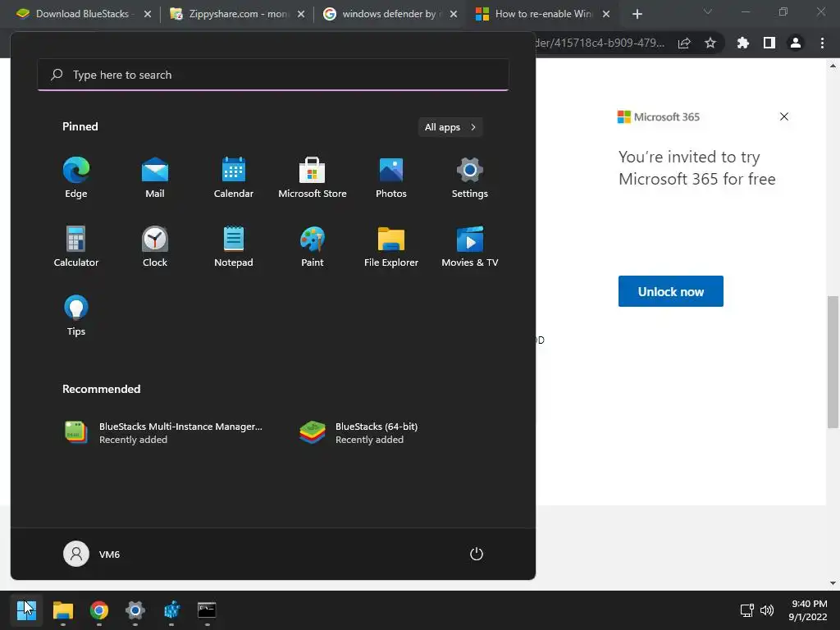Open BlueStacks Multi-Instance Manager recommendation
840x630 pixels.
[x=163, y=433]
